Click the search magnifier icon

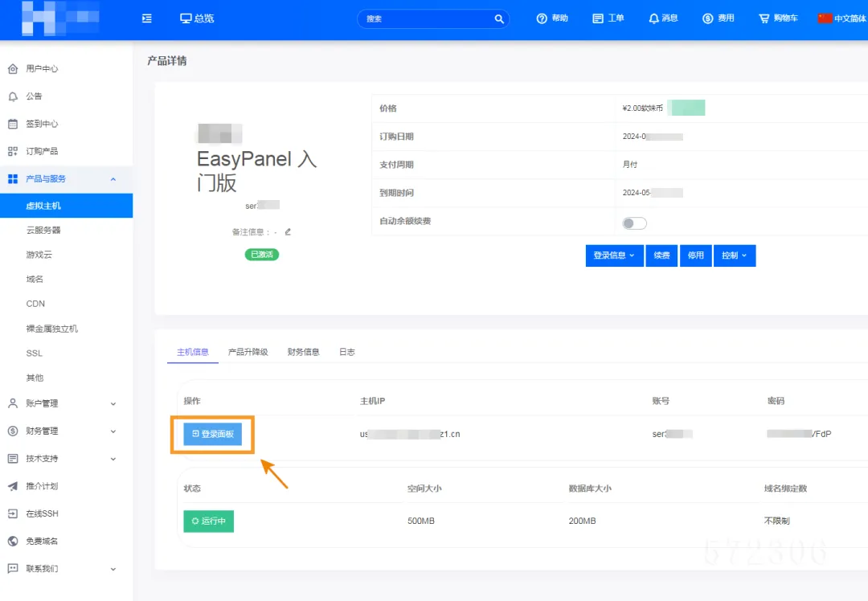click(499, 18)
